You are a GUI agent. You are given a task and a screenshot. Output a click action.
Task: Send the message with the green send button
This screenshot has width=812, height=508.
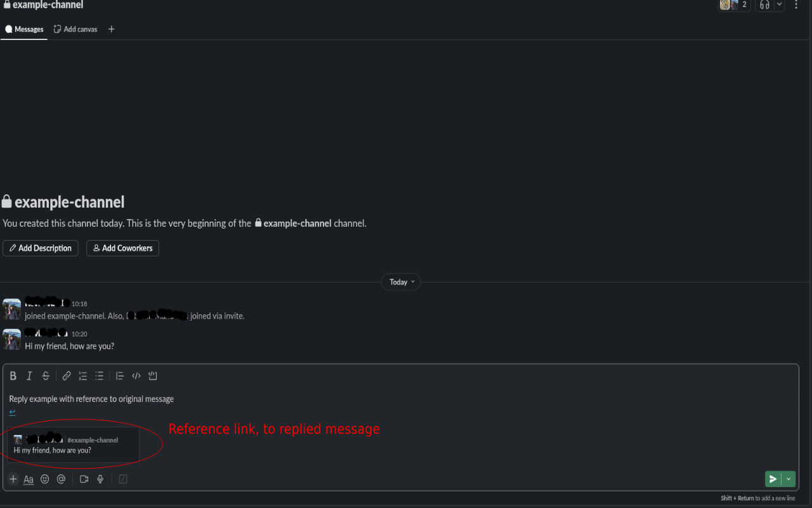pyautogui.click(x=773, y=479)
